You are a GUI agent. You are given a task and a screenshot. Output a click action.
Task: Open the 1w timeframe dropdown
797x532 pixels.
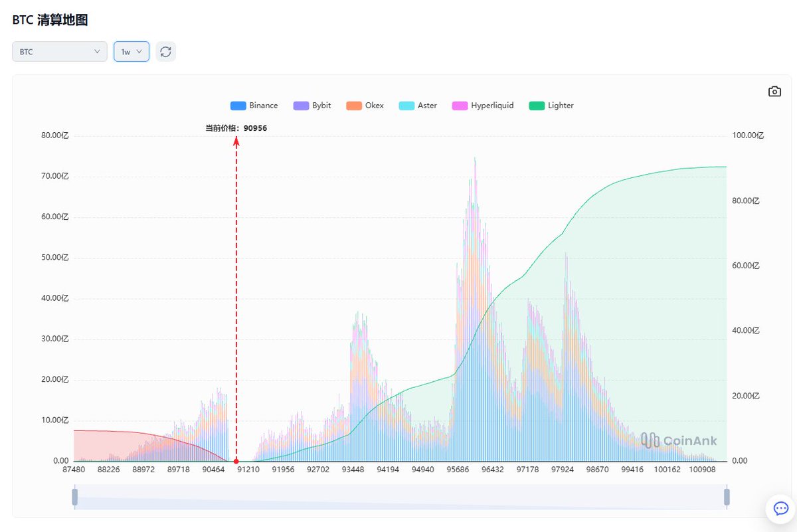(x=131, y=52)
